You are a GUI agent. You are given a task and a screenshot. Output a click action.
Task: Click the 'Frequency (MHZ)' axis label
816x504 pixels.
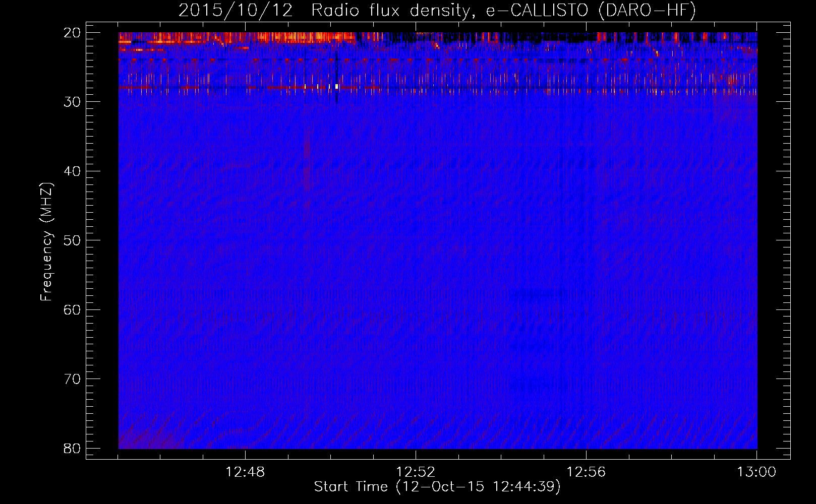[46, 242]
